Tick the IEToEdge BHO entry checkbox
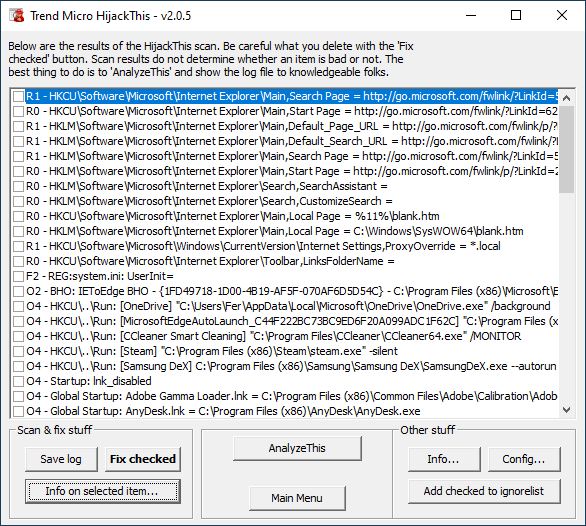Viewport: 586px width, 526px height. point(18,291)
